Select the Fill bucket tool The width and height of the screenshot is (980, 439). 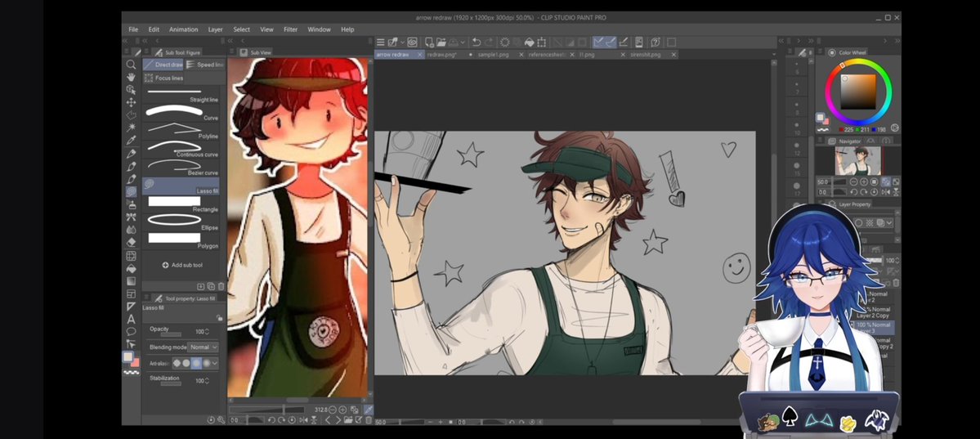131,268
